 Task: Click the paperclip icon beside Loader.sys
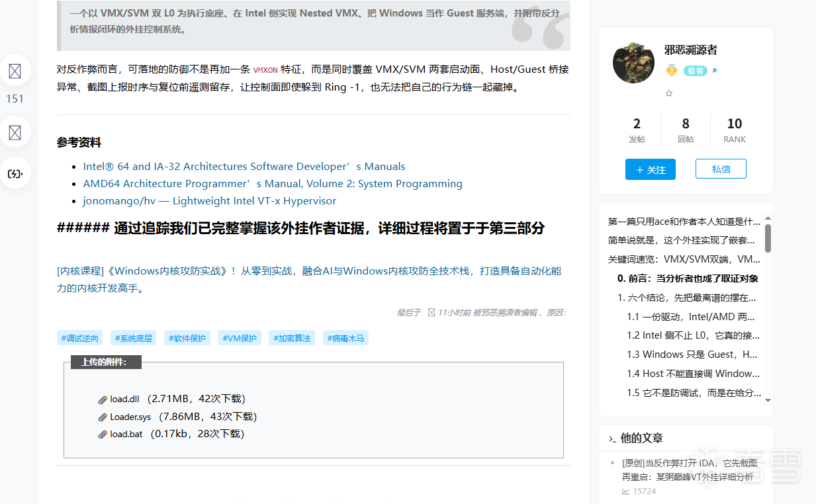[103, 417]
